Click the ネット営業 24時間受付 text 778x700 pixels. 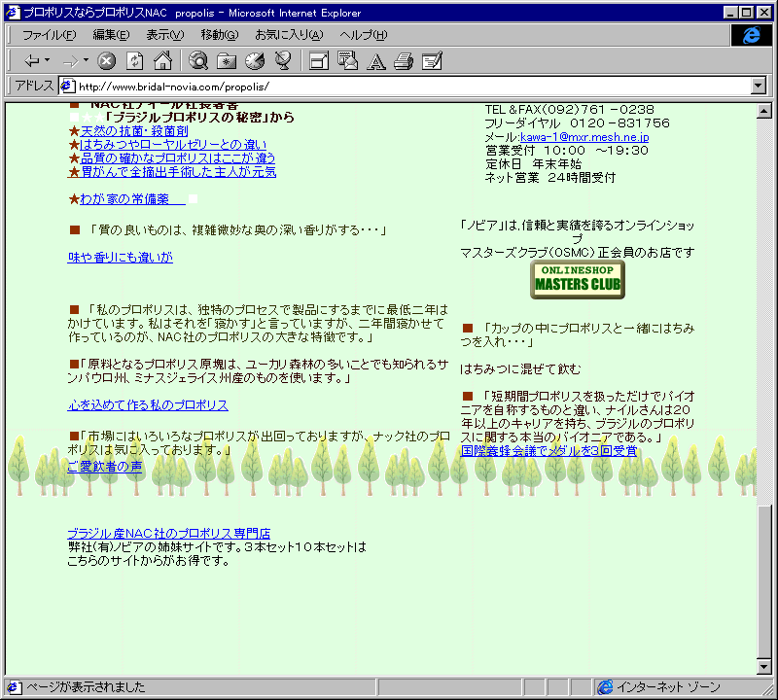(x=550, y=178)
